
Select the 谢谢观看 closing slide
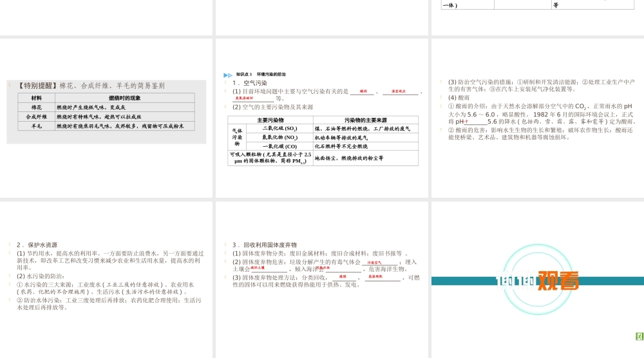pyautogui.click(x=538, y=279)
